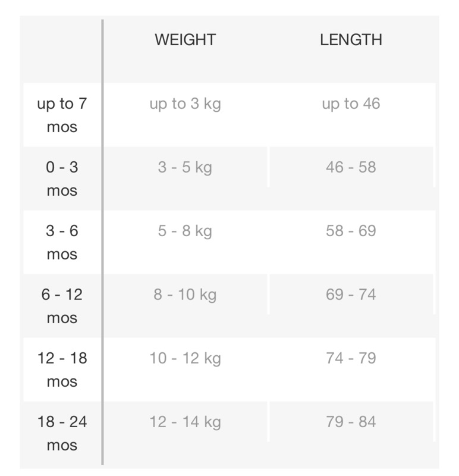Image resolution: width=459 pixels, height=476 pixels.
Task: Tap the "74 - 79" length cell
Action: tap(351, 358)
